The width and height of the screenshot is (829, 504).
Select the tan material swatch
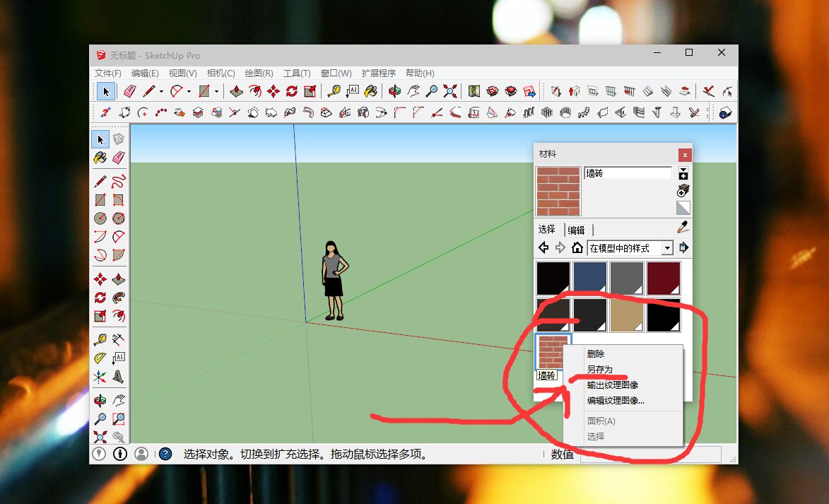(626, 315)
